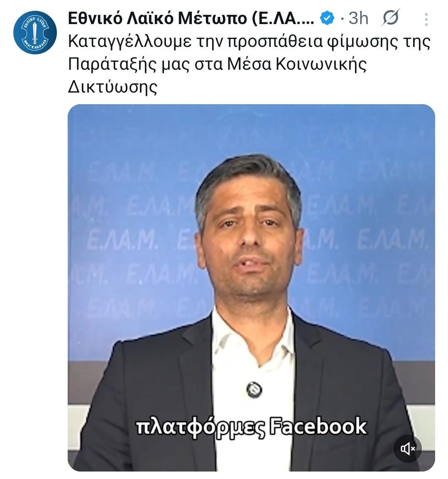Unmute the video with the speaker icon

pos(408,449)
